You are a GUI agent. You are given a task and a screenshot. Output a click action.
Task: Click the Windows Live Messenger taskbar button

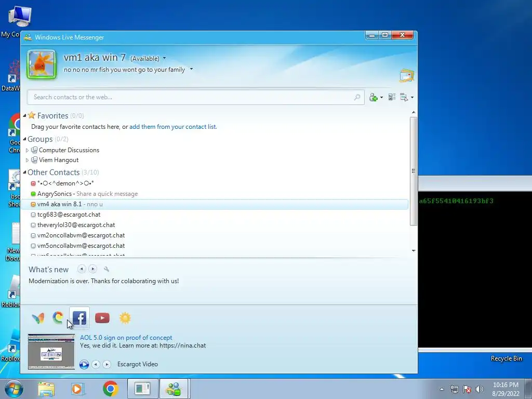(x=174, y=389)
